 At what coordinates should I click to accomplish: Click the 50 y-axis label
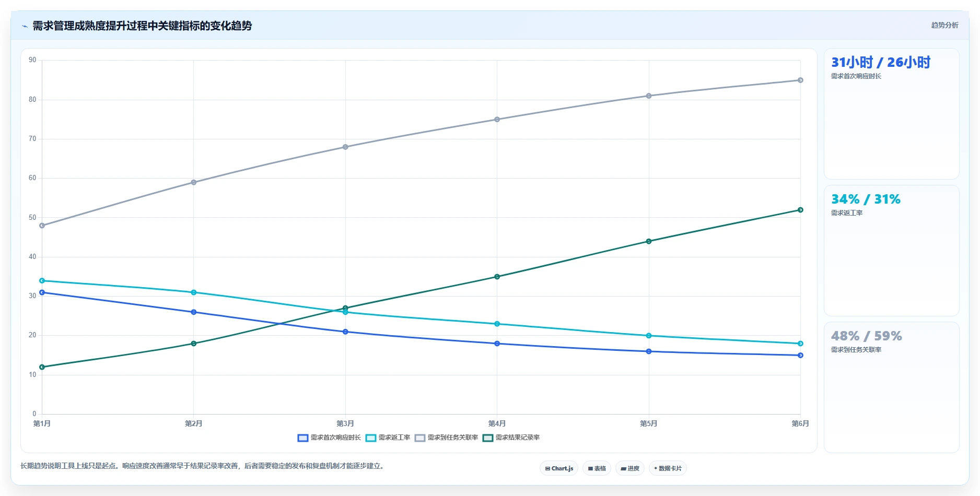click(x=32, y=217)
